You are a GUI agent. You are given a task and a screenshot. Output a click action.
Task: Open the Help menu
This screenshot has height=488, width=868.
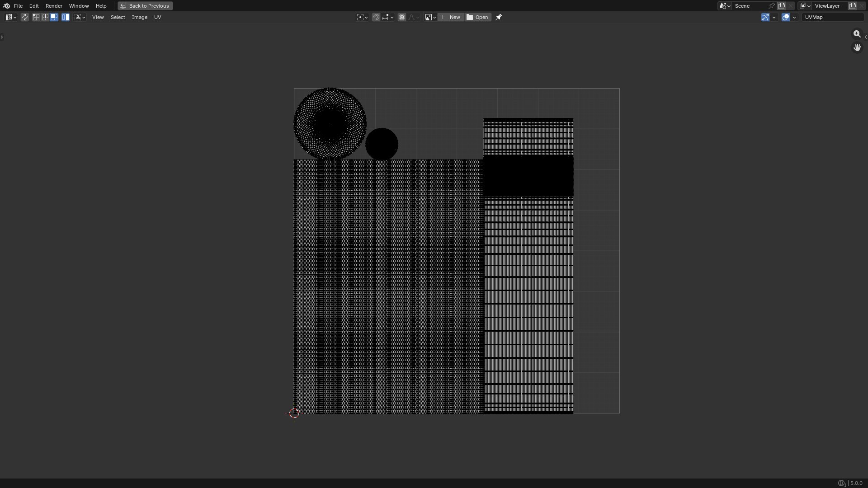pyautogui.click(x=101, y=6)
